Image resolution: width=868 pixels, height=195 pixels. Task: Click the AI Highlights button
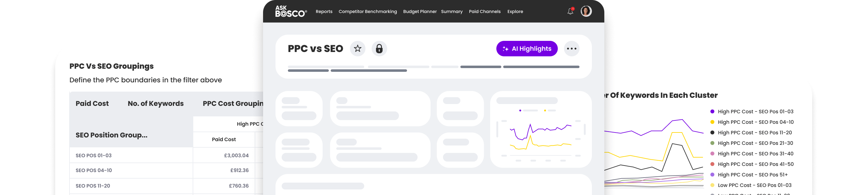pos(527,49)
